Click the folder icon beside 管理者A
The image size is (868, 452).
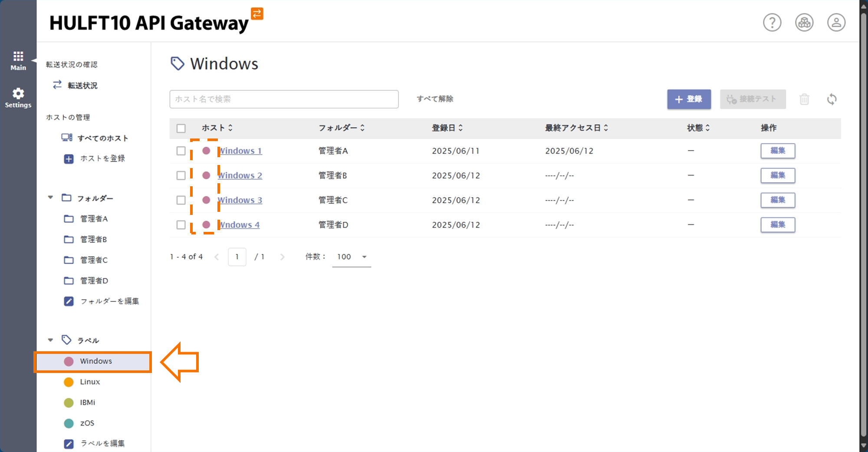click(69, 218)
